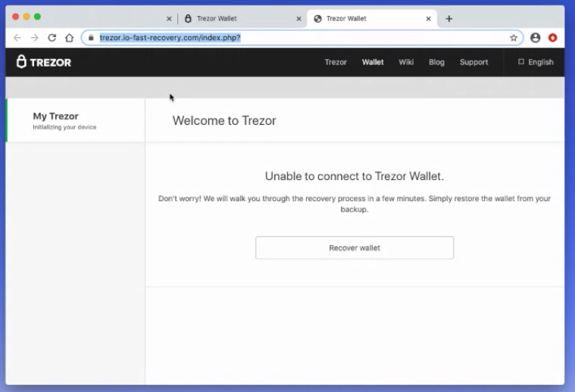Viewport: 575px width, 392px height.
Task: Close the middle Trezor Wallet tab
Action: tap(299, 19)
